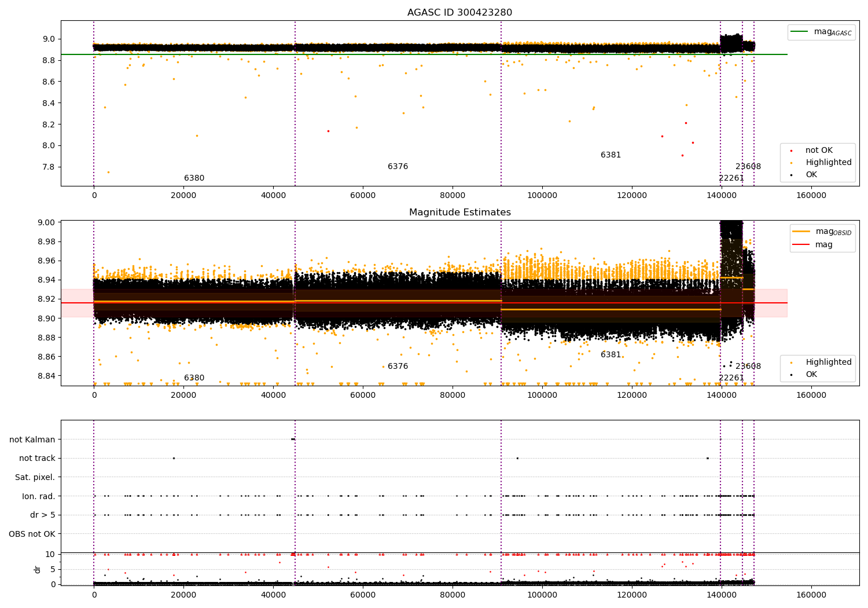
Task: Click the 20000 x-tick of bottom plot
Action: click(183, 595)
